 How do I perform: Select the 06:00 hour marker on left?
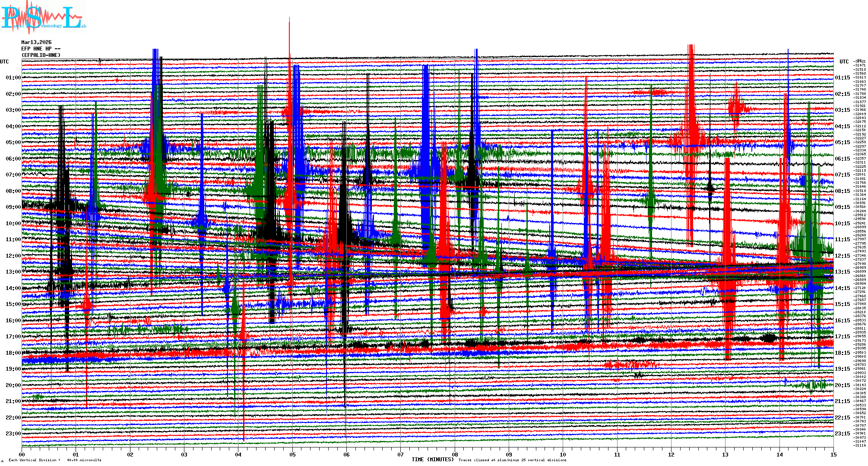13,159
